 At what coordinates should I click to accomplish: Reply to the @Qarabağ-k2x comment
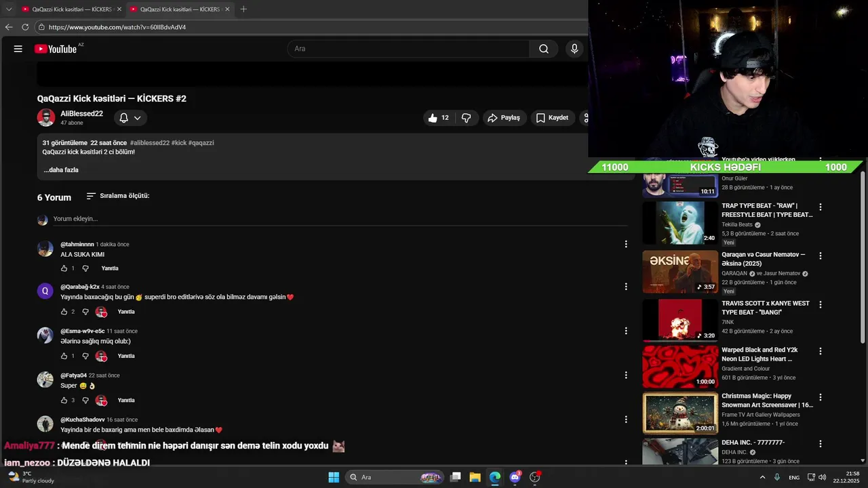(x=126, y=312)
